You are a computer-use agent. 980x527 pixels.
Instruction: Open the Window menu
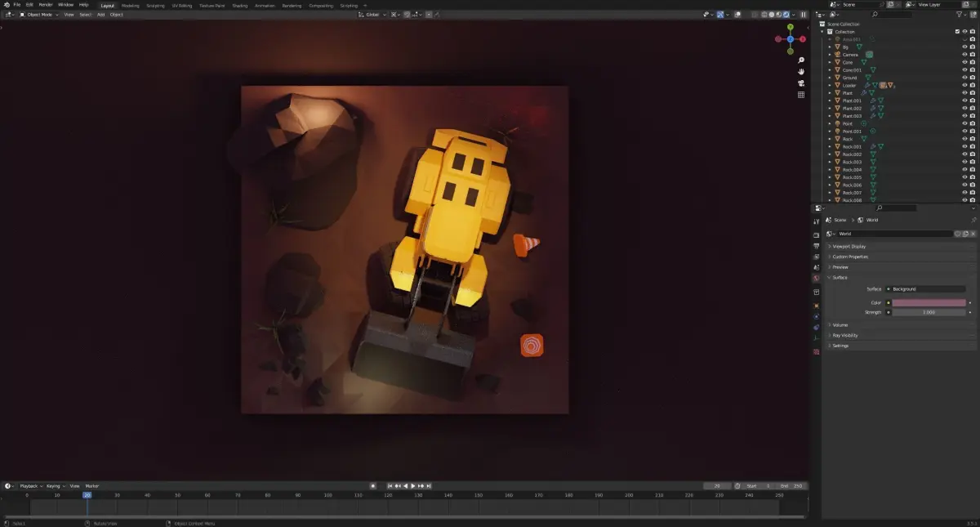(x=65, y=5)
